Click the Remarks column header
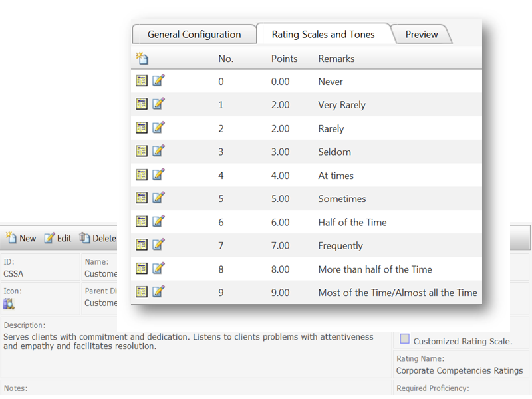Image resolution: width=532 pixels, height=399 pixels. click(x=336, y=59)
